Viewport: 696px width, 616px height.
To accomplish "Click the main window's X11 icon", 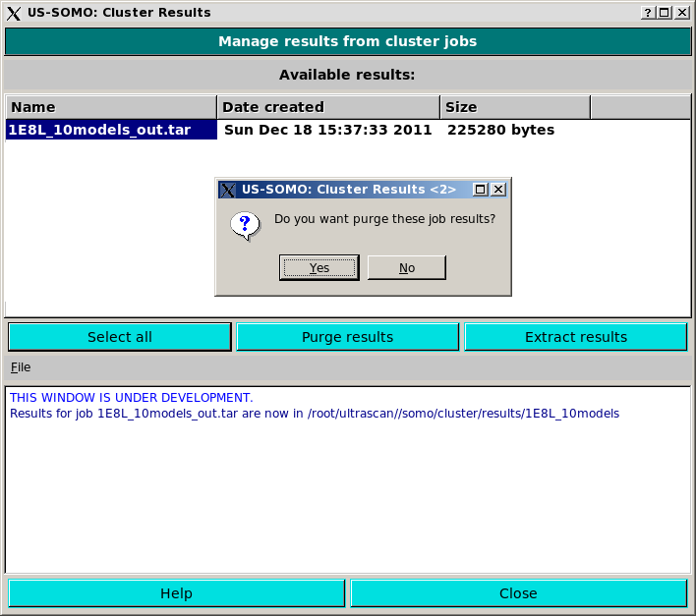I will coord(14,14).
